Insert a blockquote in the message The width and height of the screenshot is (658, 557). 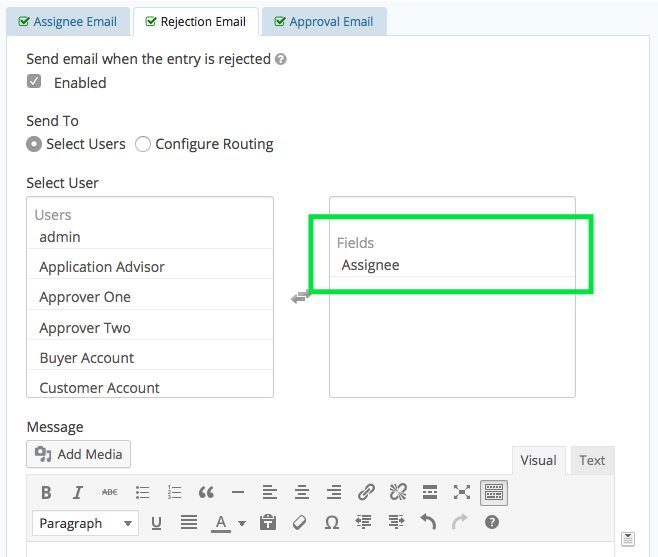pyautogui.click(x=206, y=492)
